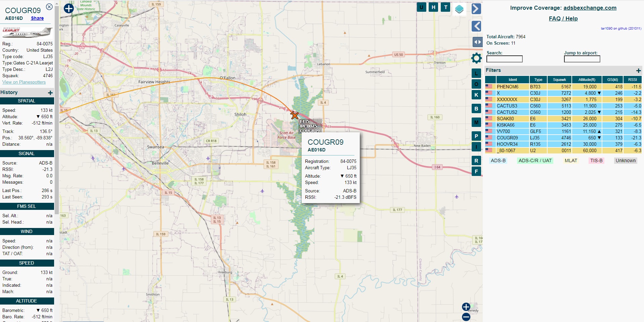Sort table by Altitude(ft) column

point(587,80)
